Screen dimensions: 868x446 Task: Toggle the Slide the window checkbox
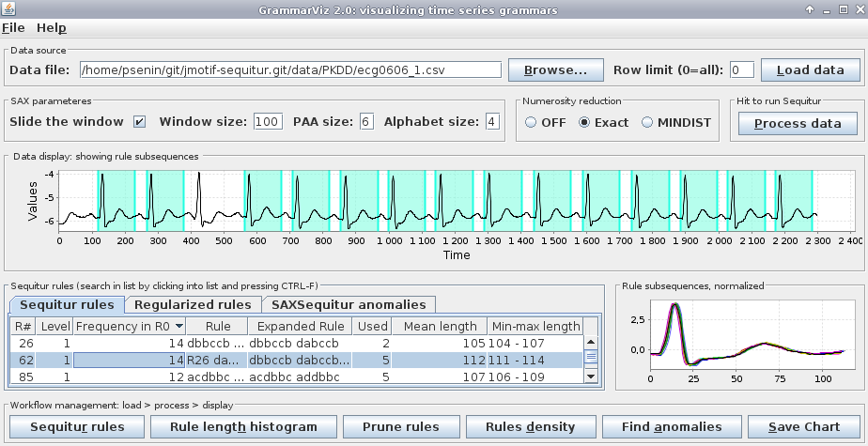coord(139,122)
